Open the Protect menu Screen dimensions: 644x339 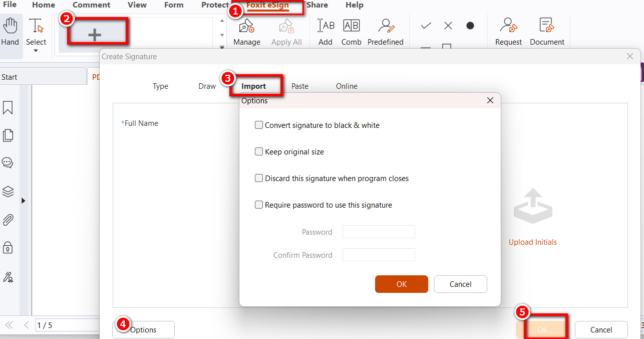[215, 5]
